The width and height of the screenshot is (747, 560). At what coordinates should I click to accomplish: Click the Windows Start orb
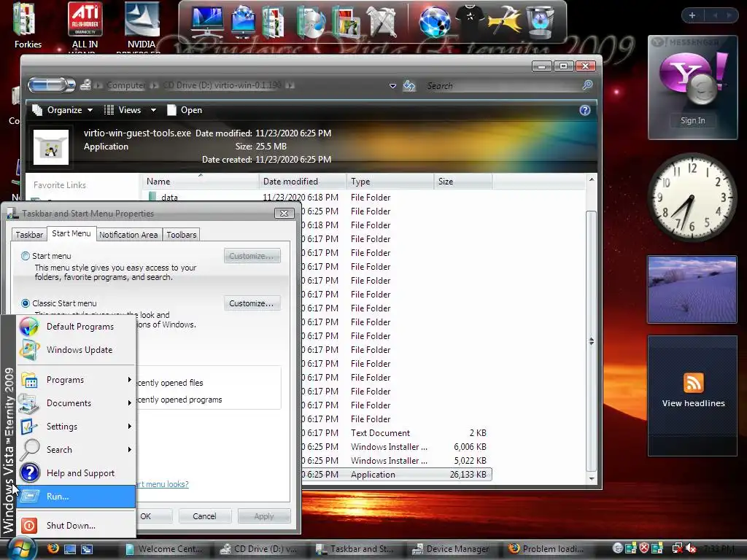22,549
